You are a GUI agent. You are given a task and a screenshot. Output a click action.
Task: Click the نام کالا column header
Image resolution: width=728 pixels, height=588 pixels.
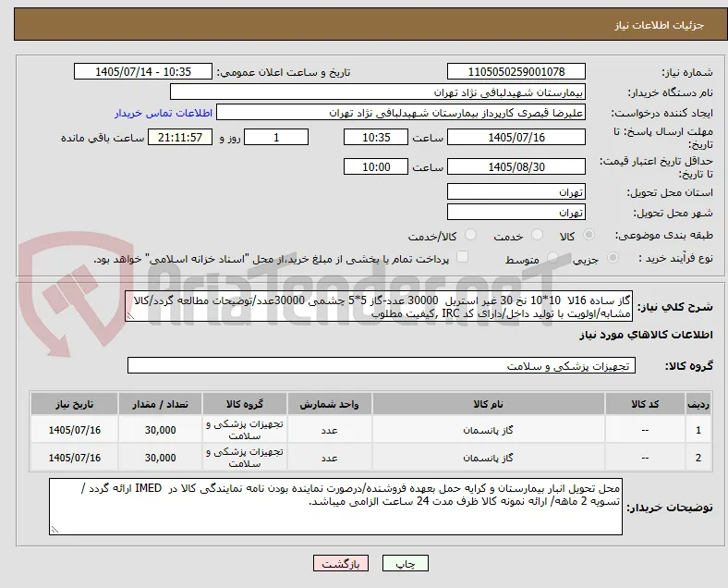tap(488, 404)
